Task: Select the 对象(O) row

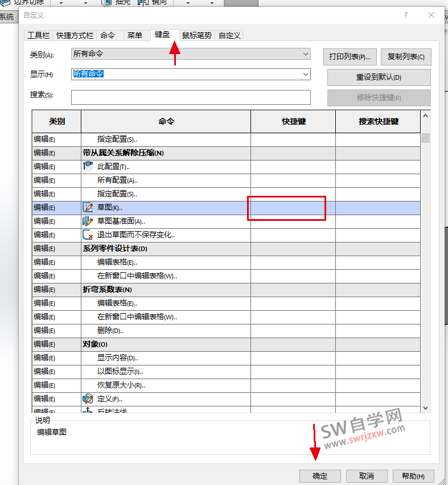Action: (226, 344)
